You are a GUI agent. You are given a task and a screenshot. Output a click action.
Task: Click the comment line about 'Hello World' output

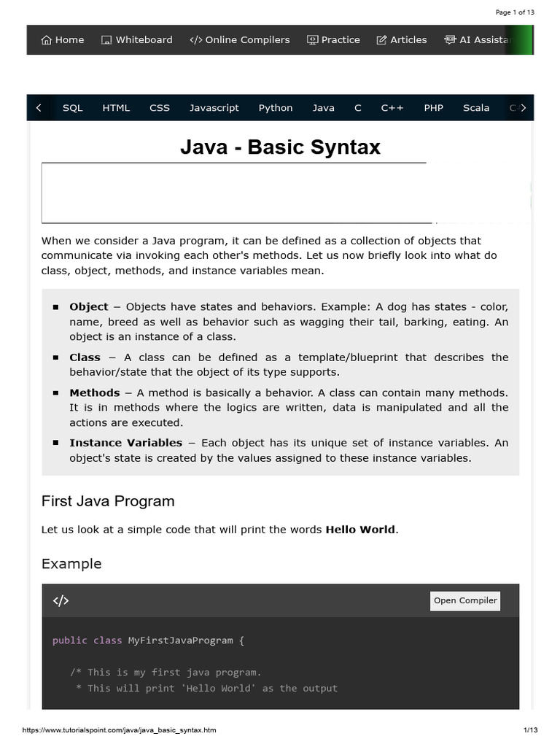click(x=206, y=689)
